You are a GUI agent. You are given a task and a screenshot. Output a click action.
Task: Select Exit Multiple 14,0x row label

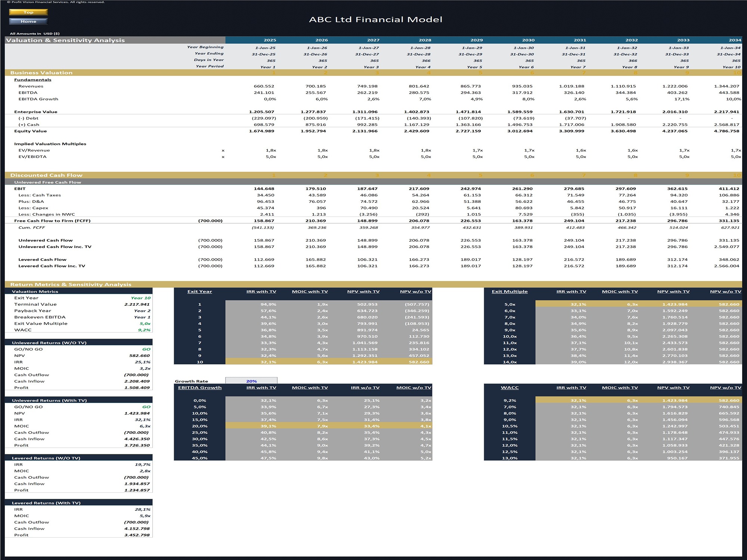click(x=509, y=362)
